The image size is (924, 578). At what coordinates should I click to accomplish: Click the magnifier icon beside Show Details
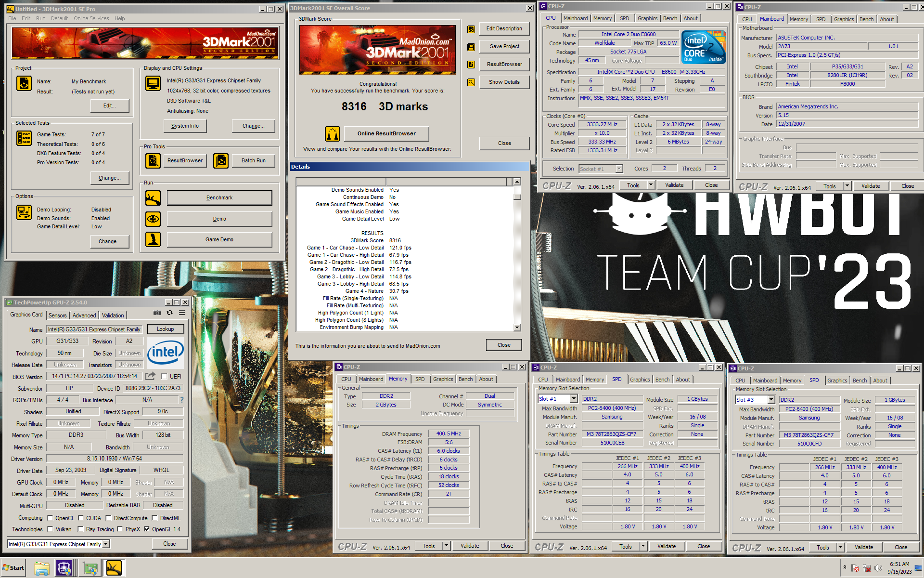point(471,82)
